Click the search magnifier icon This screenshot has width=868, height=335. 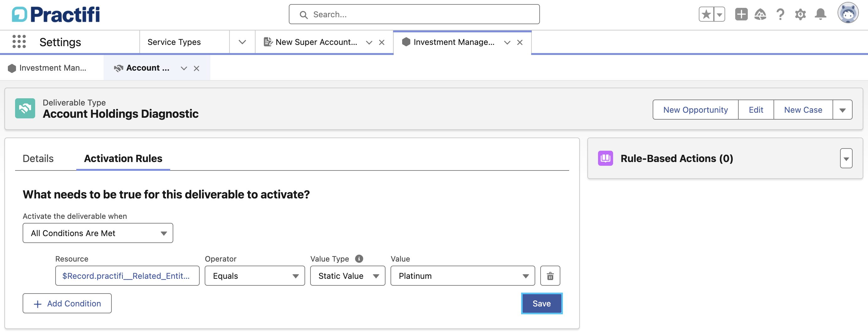click(x=304, y=15)
